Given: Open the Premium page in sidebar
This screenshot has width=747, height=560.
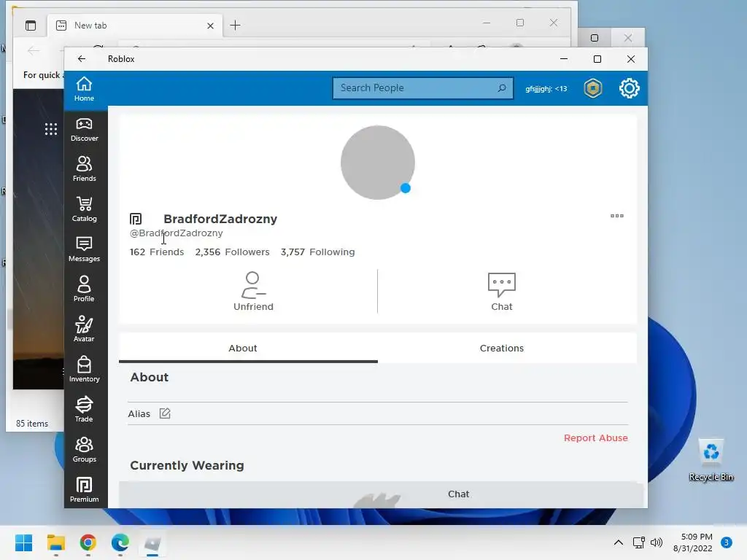Looking at the screenshot, I should (84, 490).
